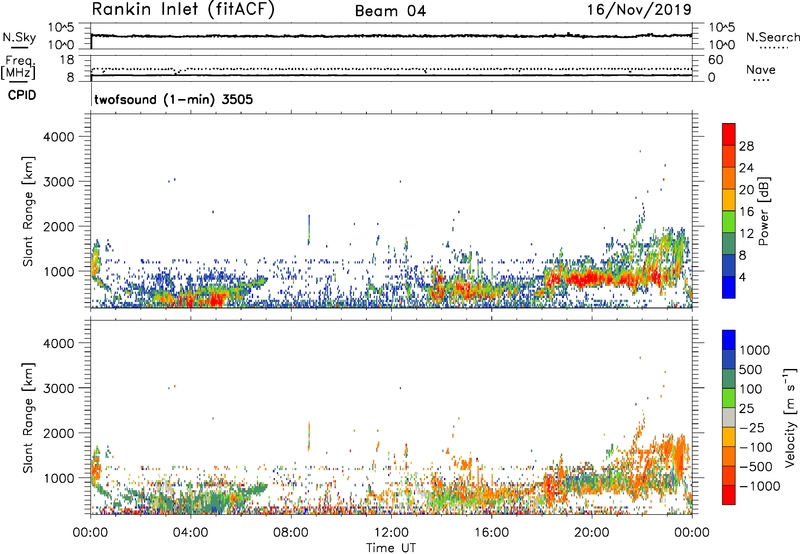800x554 pixels.
Task: Click the '1000' tick on the velocity scale
Action: tap(755, 350)
